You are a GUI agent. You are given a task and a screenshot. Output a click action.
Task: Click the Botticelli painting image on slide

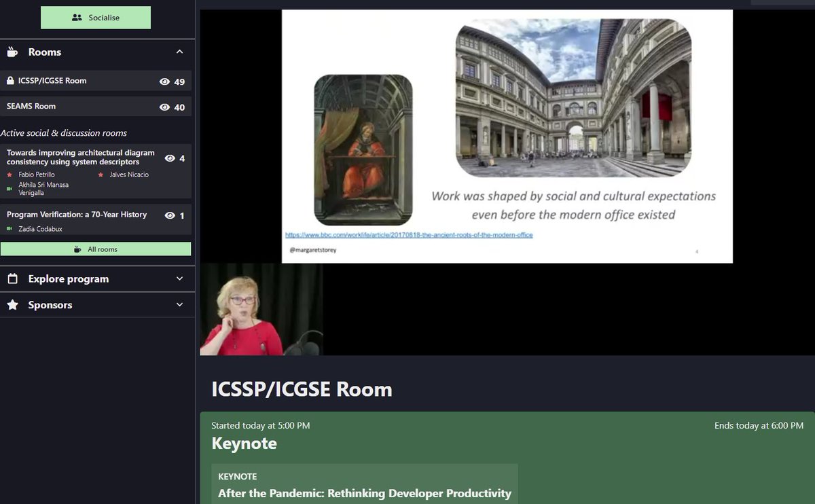pos(363,149)
